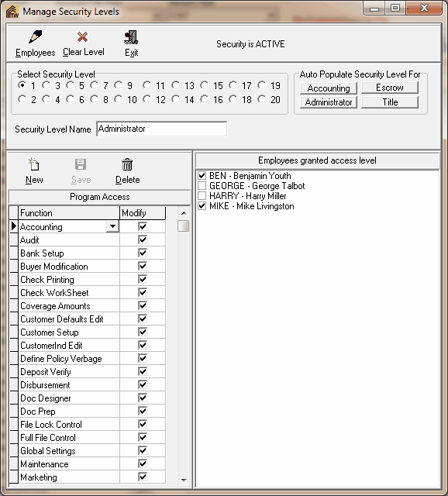Click the Modify column header
The width and height of the screenshot is (448, 496).
[x=143, y=213]
